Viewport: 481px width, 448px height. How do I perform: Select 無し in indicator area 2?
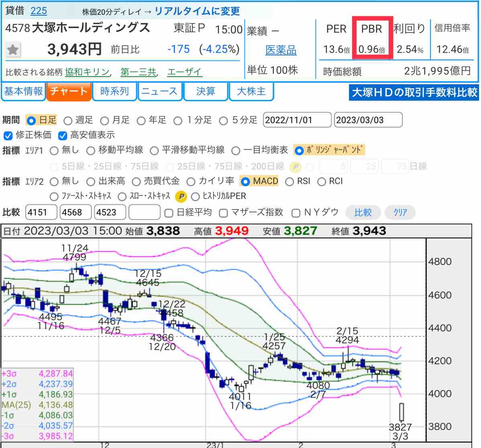click(x=54, y=182)
